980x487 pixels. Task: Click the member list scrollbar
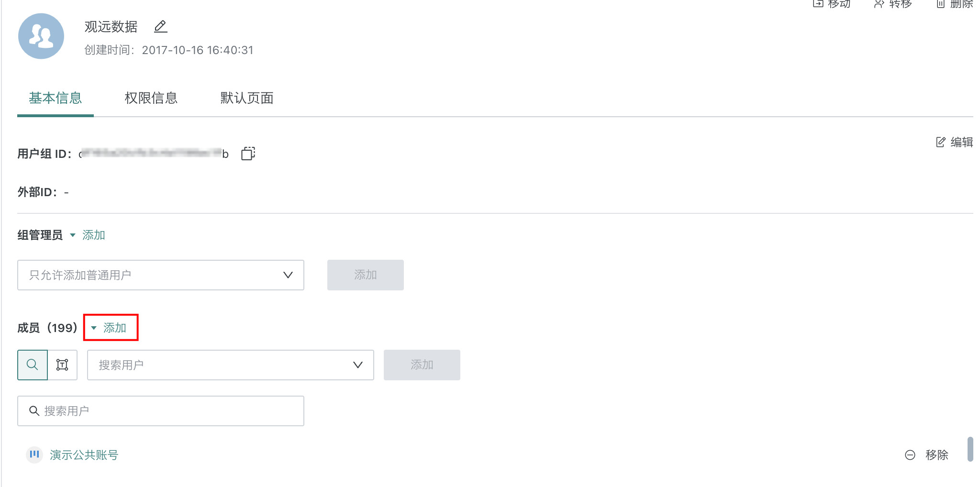(970, 449)
